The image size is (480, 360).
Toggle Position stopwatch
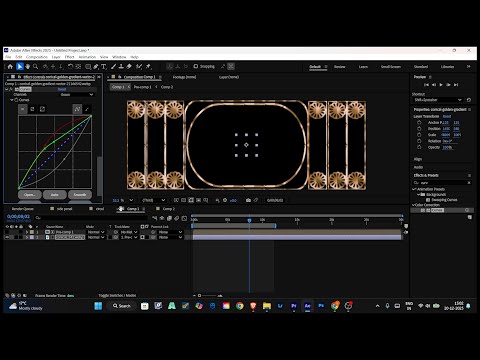click(419, 129)
